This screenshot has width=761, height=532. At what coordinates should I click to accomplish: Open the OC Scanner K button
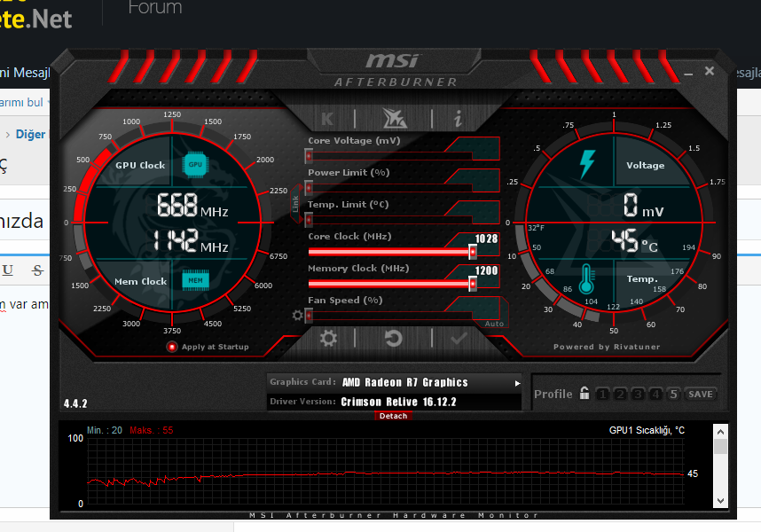click(327, 119)
